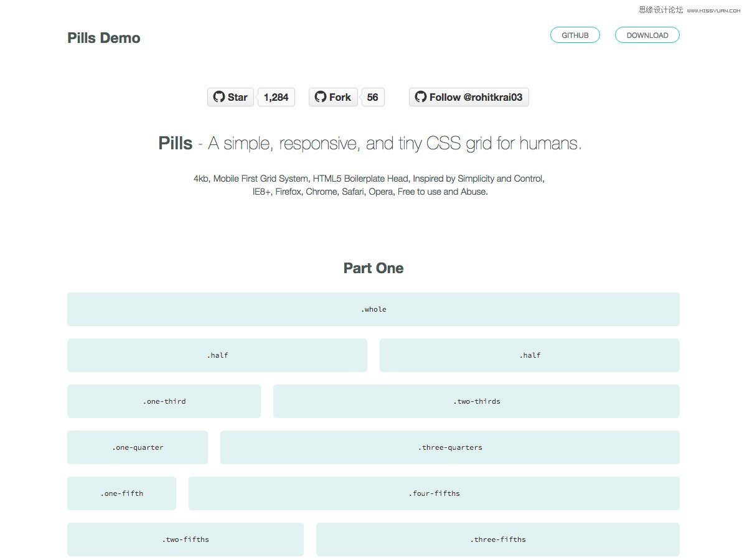Click the GitHub octocat icon on the Star button
This screenshot has width=747, height=560.
click(218, 97)
